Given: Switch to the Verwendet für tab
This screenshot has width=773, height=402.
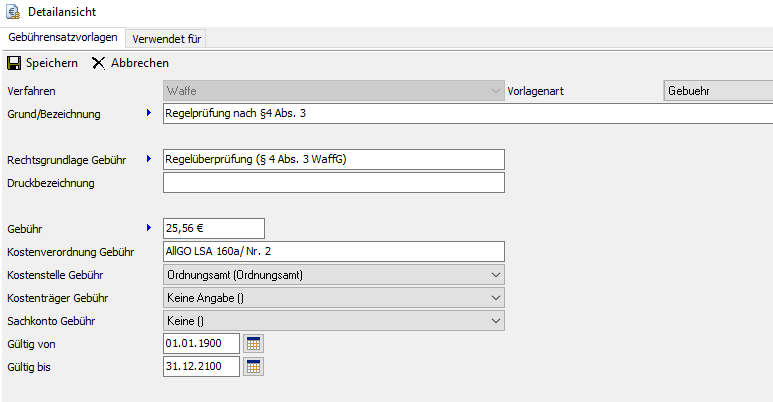Looking at the screenshot, I should coord(166,38).
